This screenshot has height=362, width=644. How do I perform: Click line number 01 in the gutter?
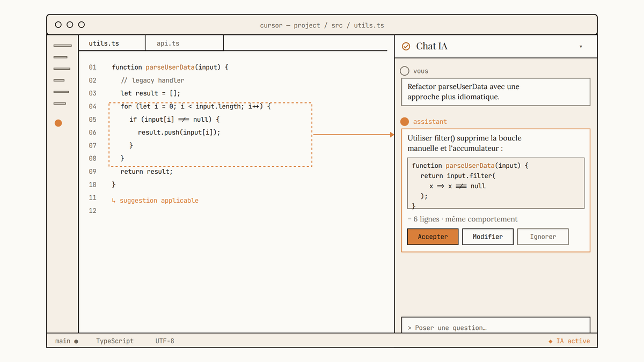[93, 67]
